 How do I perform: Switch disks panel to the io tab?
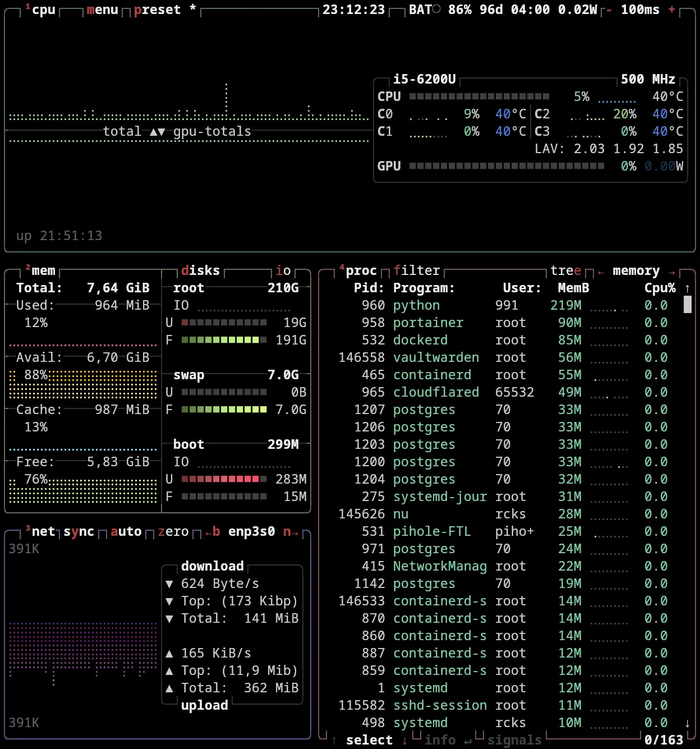(x=283, y=271)
